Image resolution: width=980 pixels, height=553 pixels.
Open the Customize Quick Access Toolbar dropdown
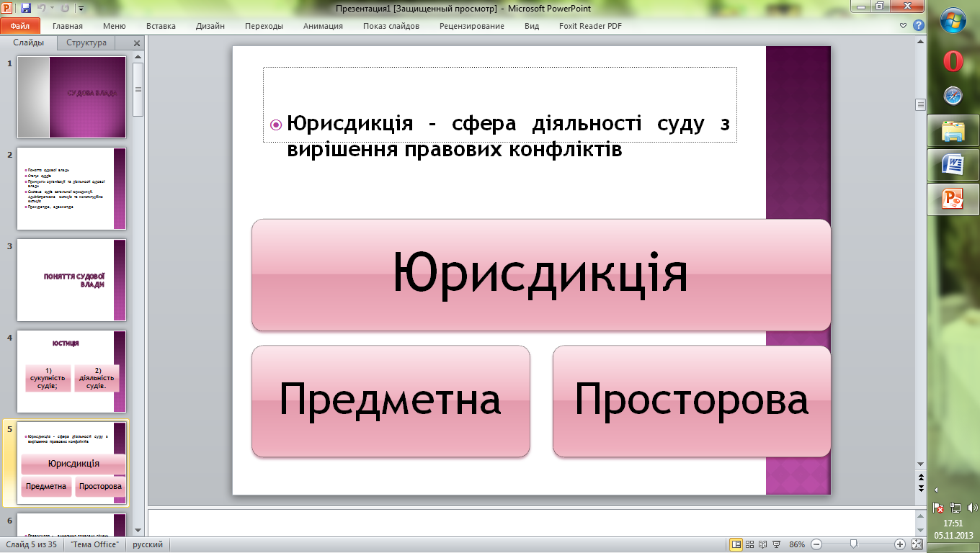(x=80, y=9)
